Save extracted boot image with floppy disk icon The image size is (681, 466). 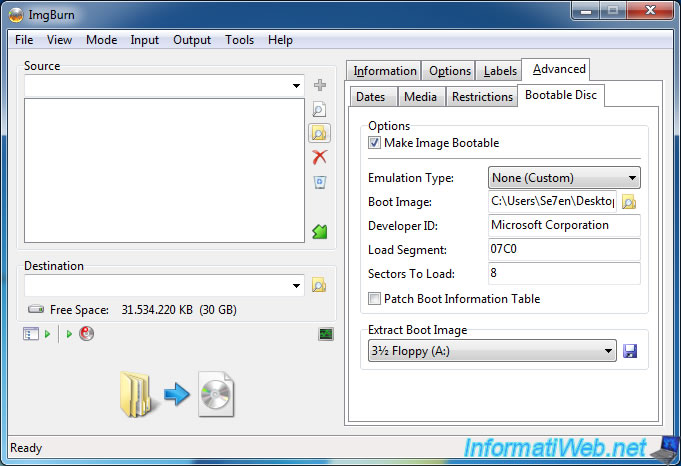click(630, 351)
